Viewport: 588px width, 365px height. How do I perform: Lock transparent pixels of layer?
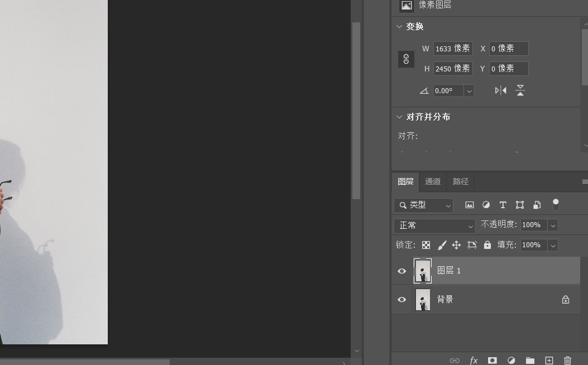[426, 245]
